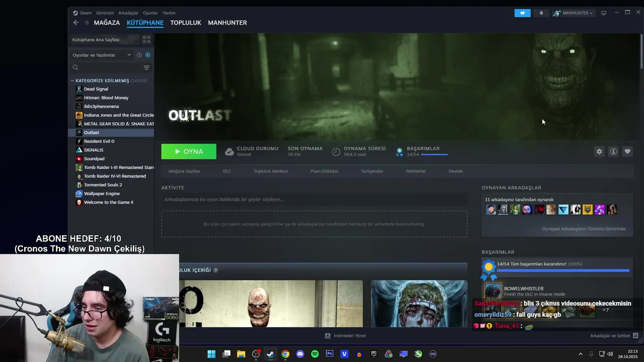Switch to the TOPLULUK tab

tap(186, 23)
